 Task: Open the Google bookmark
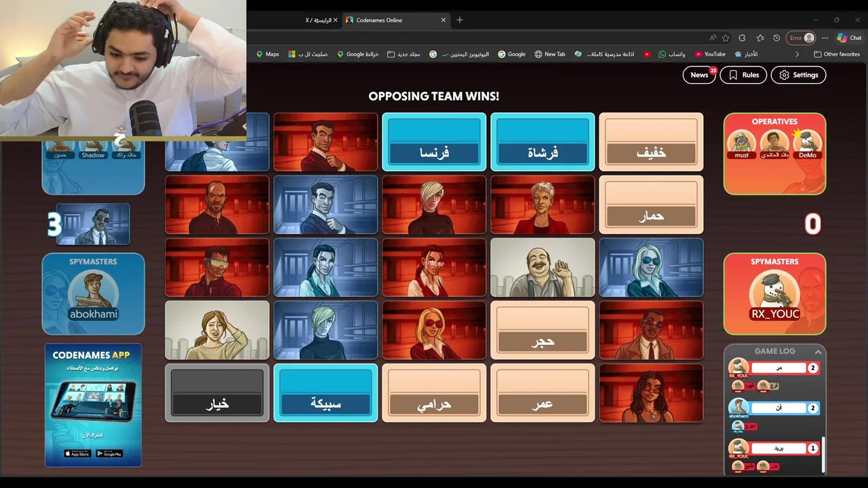click(x=511, y=54)
